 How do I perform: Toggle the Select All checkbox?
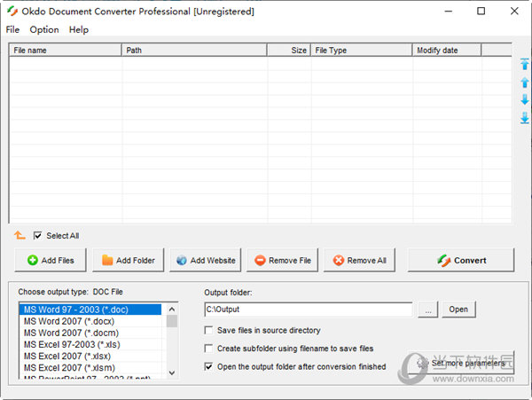coord(37,235)
